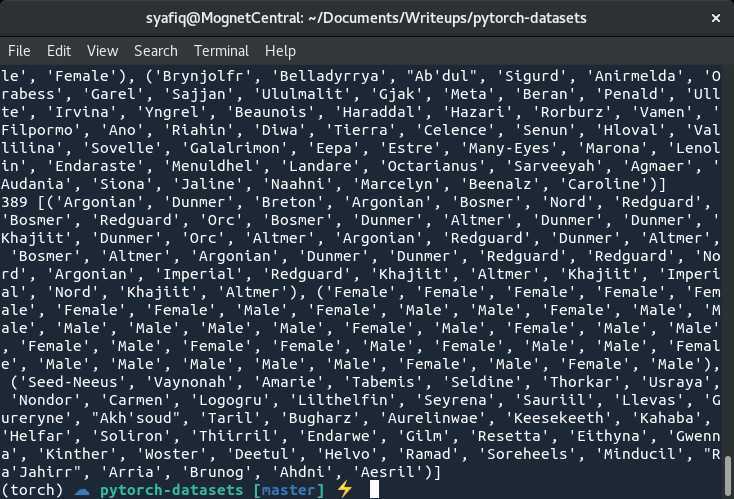
Task: Click the cloud icon in prompt
Action: [x=82, y=491]
